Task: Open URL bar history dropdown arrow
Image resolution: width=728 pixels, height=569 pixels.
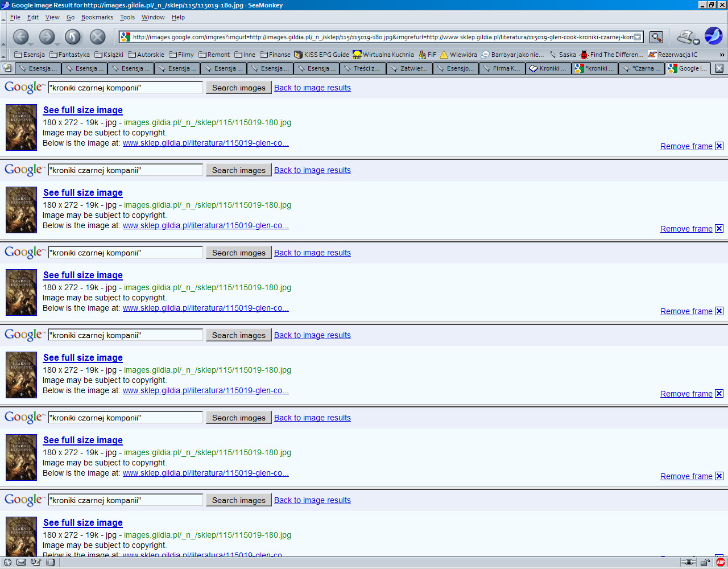Action: pos(638,37)
